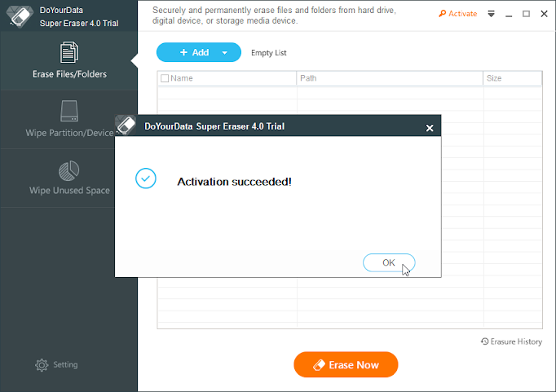The width and height of the screenshot is (556, 392).
Task: Click OK in the activation dialog
Action: click(389, 262)
